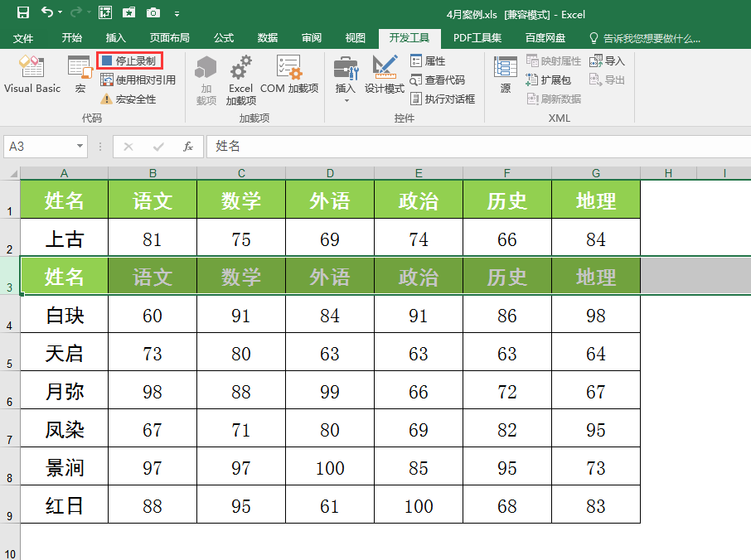Switch to the 开始 tab
Image resolution: width=751 pixels, height=560 pixels.
point(72,38)
